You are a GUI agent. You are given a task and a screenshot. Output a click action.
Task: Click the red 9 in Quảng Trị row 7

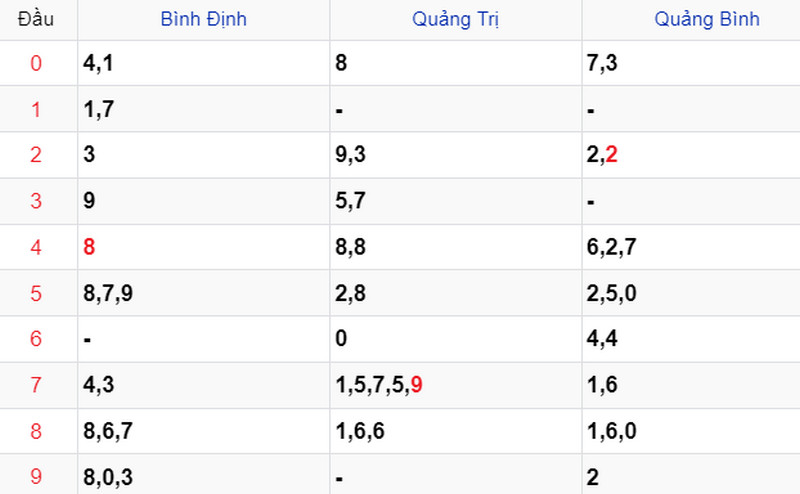click(416, 385)
